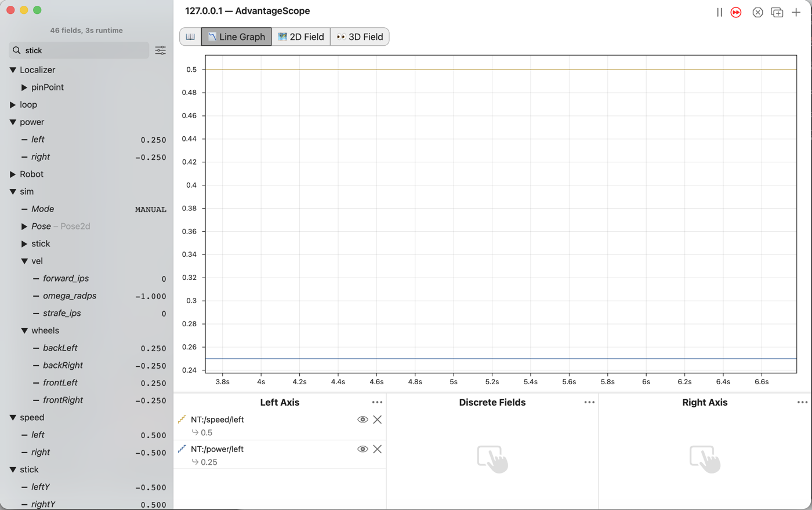Screen dimensions: 812x510
Task: Open the documentation book tab
Action: pyautogui.click(x=190, y=37)
